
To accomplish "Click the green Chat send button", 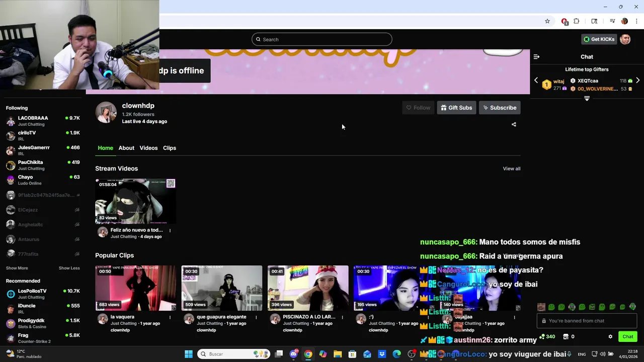I will 628,337.
